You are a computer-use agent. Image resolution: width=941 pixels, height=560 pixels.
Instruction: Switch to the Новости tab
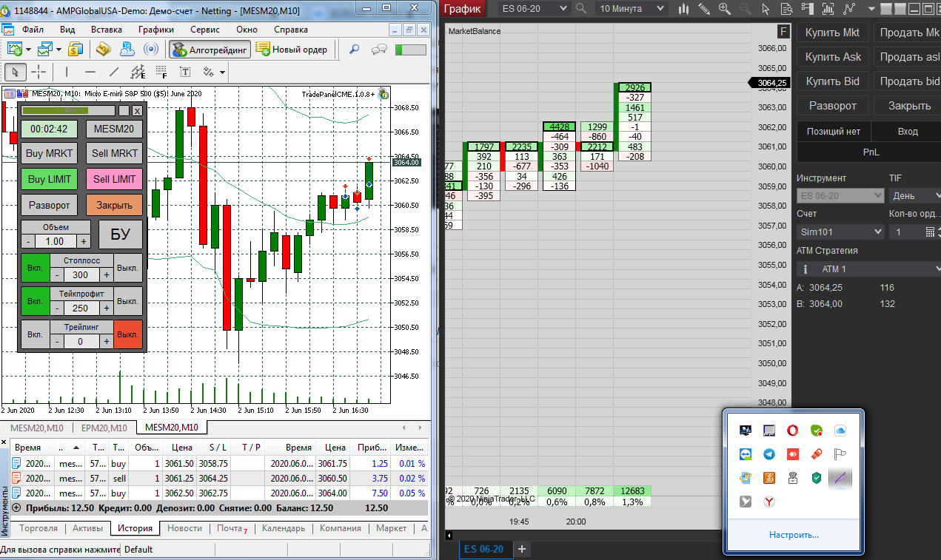[x=184, y=528]
